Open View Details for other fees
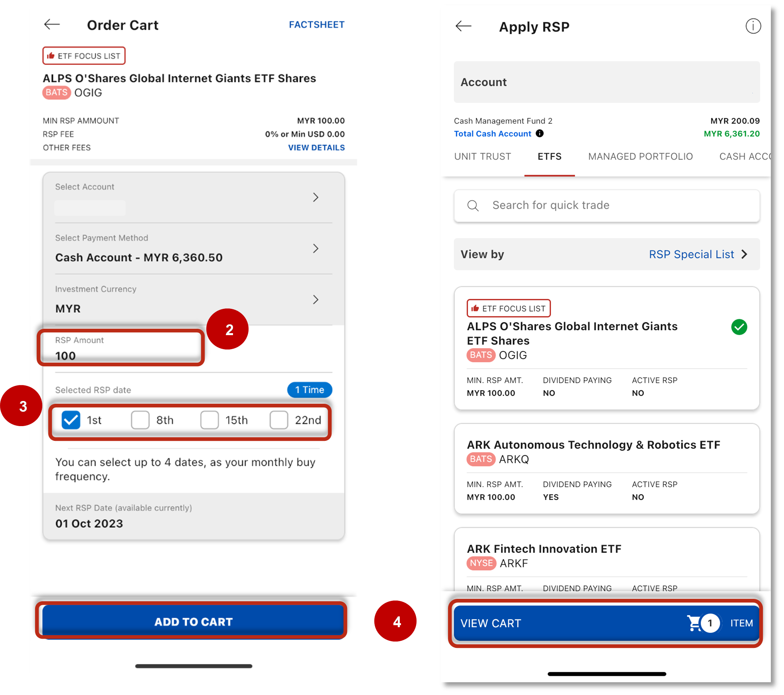 point(316,148)
